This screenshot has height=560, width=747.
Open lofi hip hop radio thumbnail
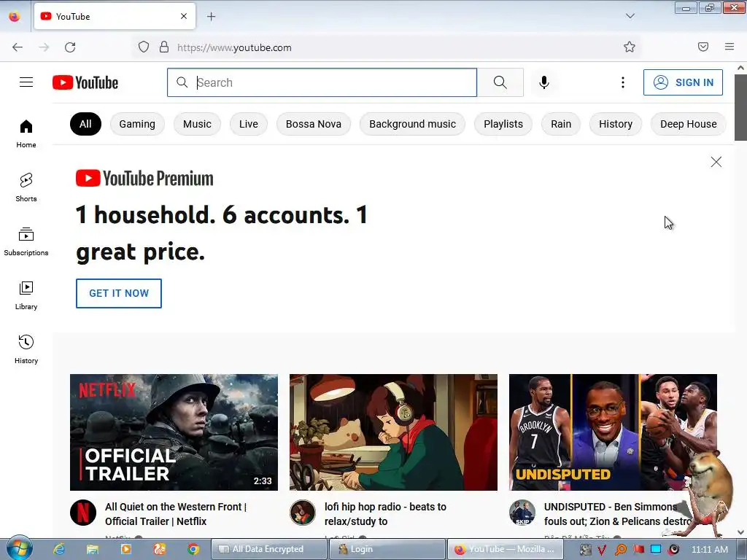point(393,432)
